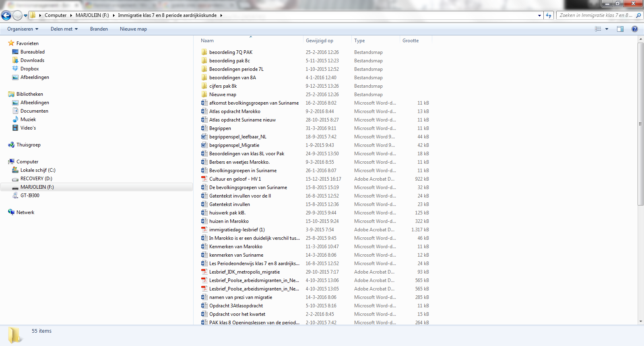Open the Dropbox favorite in sidebar
This screenshot has height=346, width=644.
[x=29, y=69]
